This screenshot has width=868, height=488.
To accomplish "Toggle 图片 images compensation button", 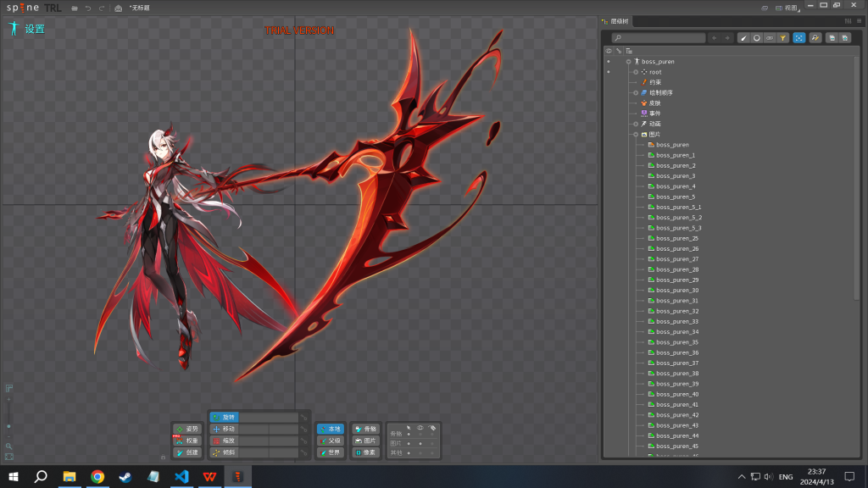I will coord(366,441).
